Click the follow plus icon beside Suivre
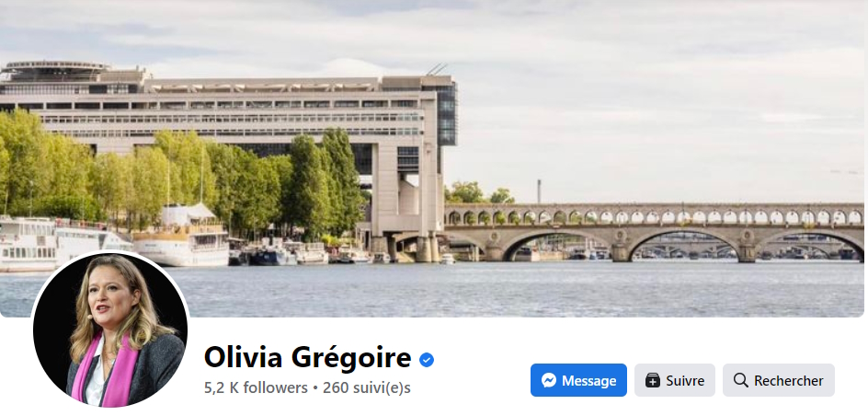This screenshot has height=416, width=868. (x=653, y=380)
